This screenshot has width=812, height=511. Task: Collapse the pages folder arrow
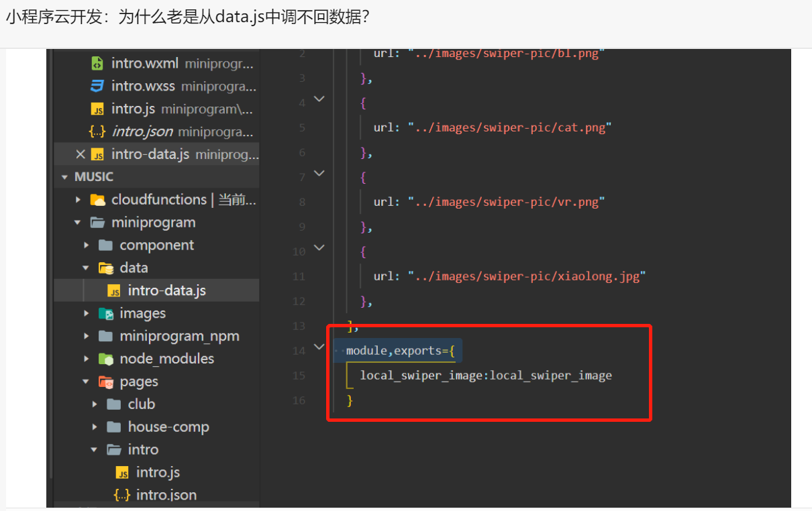[86, 382]
